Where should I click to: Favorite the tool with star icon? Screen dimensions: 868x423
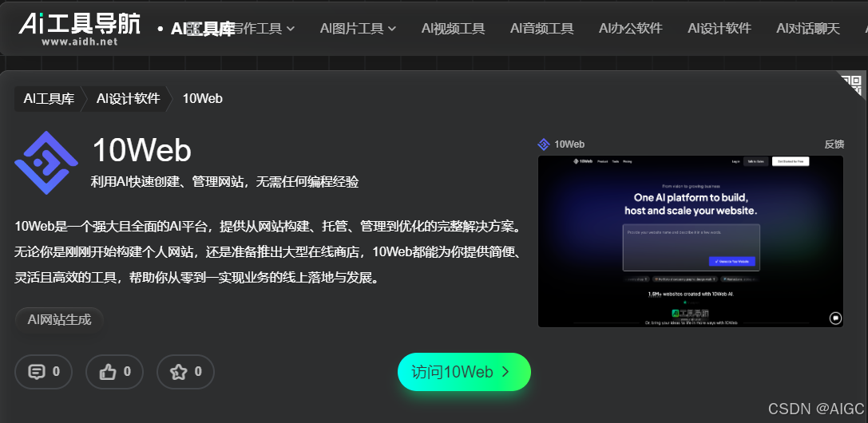tap(185, 372)
